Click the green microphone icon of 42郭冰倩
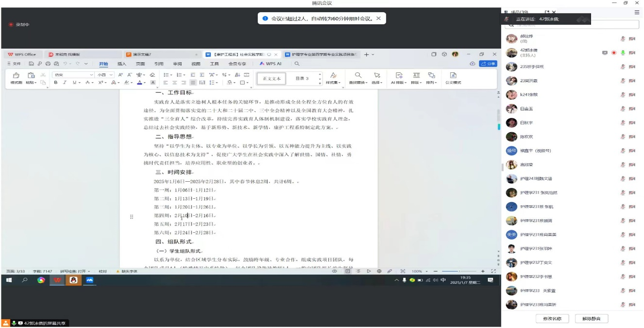This screenshot has width=644, height=328. (x=623, y=52)
